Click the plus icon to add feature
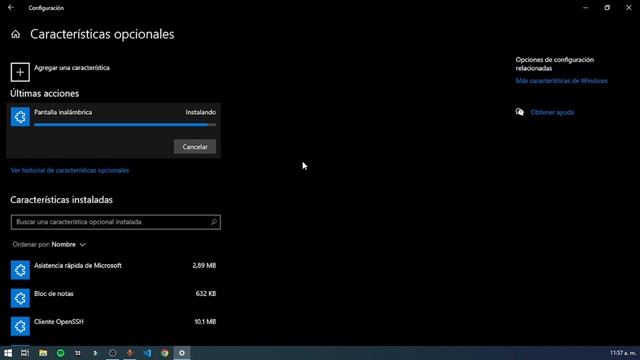 click(20, 72)
